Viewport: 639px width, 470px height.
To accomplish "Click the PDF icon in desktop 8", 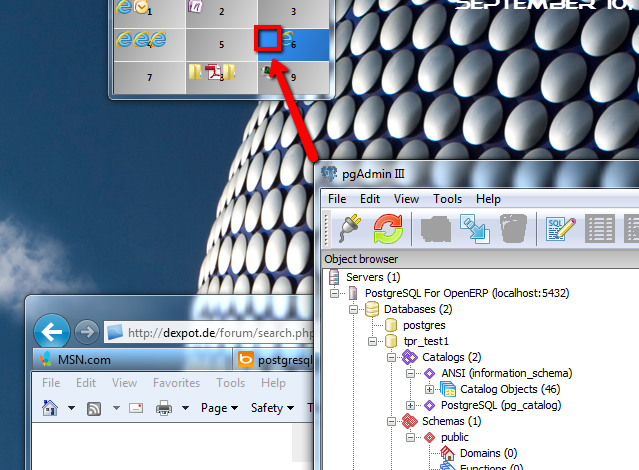I will (213, 72).
